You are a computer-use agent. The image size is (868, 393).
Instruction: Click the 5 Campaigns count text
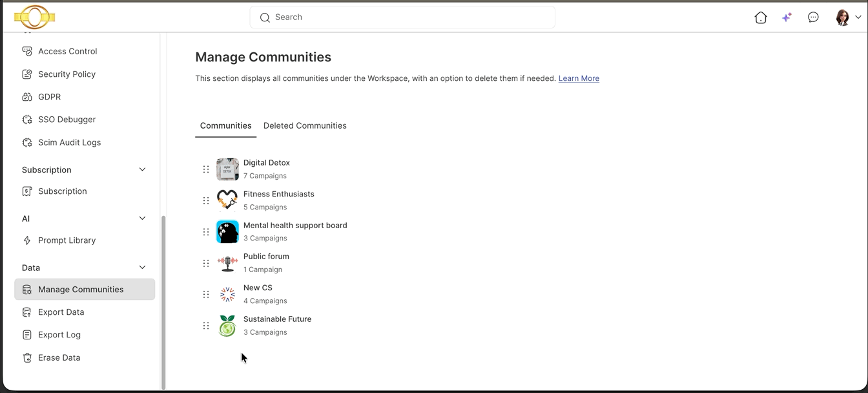265,207
